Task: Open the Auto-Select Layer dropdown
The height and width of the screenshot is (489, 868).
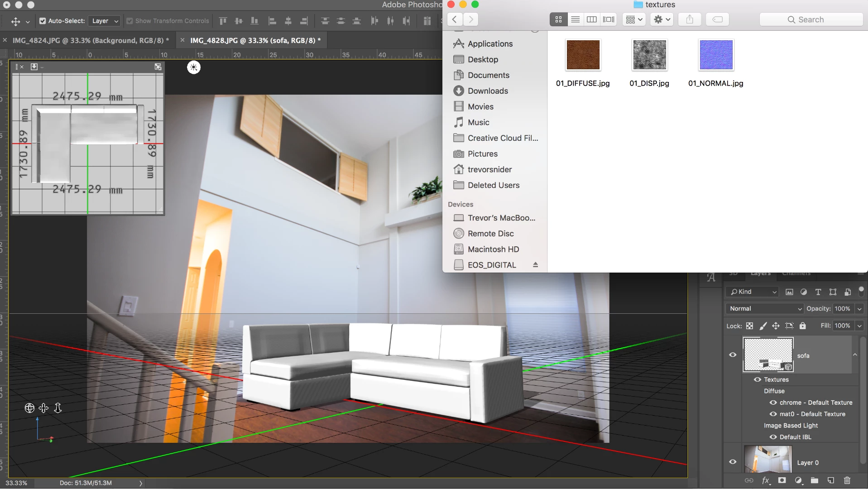Action: (105, 21)
